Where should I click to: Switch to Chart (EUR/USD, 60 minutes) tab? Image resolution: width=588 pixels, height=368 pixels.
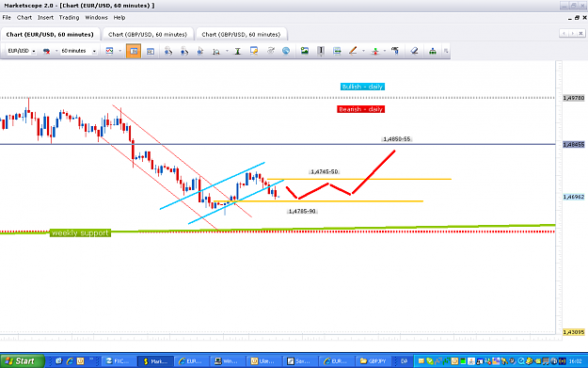point(50,34)
